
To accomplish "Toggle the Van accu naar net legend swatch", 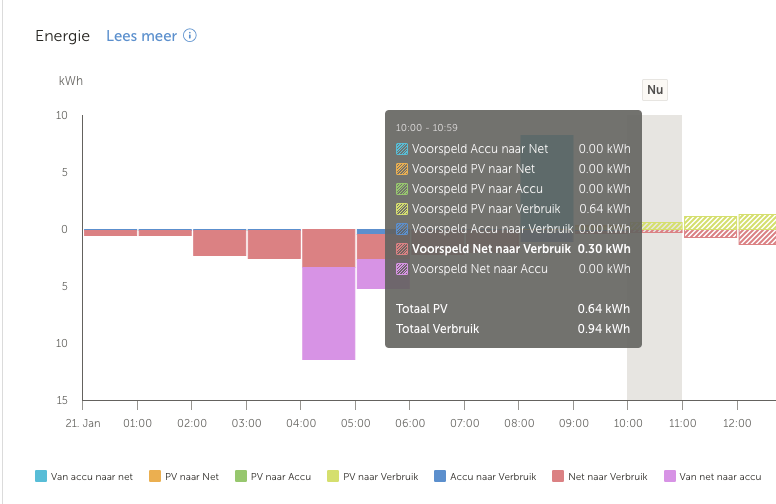I will (x=41, y=477).
